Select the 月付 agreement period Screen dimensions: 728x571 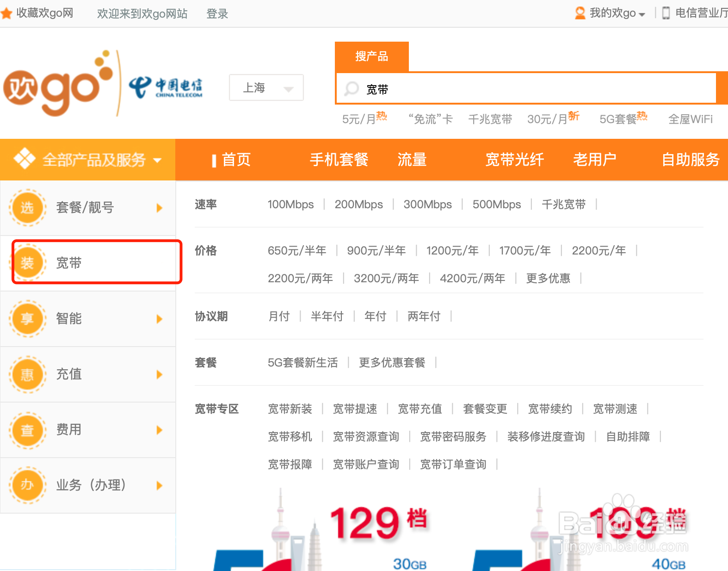[279, 316]
